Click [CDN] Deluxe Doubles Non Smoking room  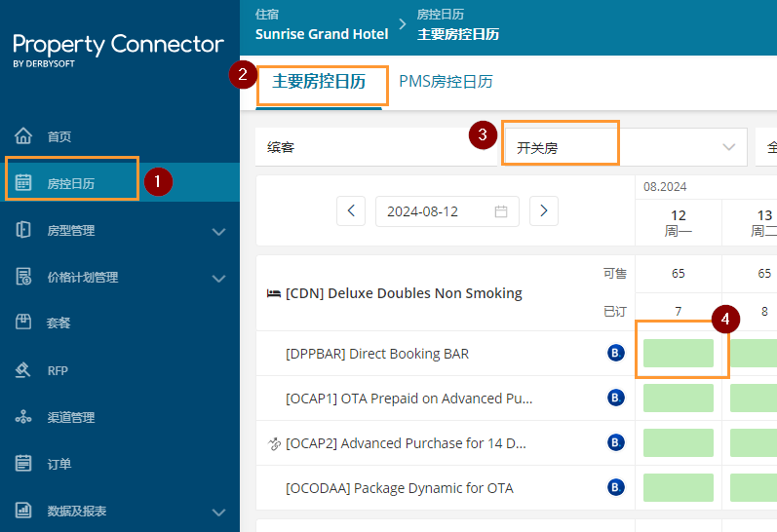[404, 293]
